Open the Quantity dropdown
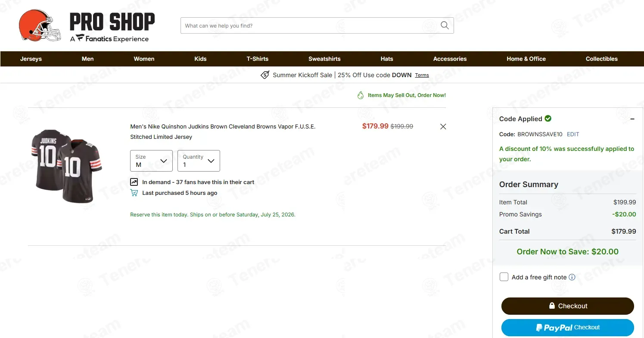This screenshot has width=644, height=338. pos(199,161)
